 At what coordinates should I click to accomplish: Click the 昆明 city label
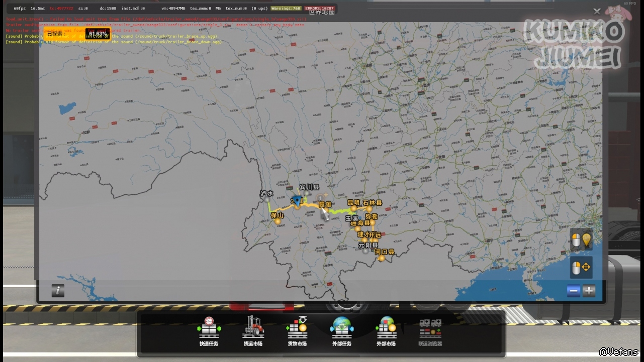point(354,202)
